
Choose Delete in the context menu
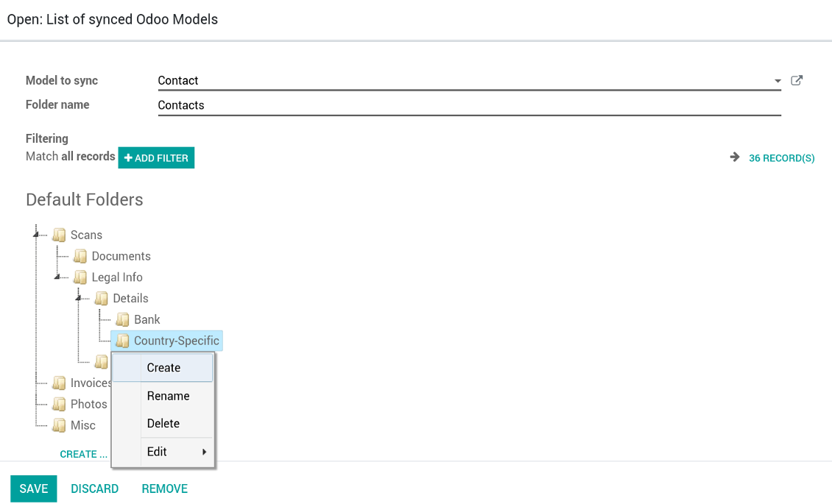click(x=163, y=424)
